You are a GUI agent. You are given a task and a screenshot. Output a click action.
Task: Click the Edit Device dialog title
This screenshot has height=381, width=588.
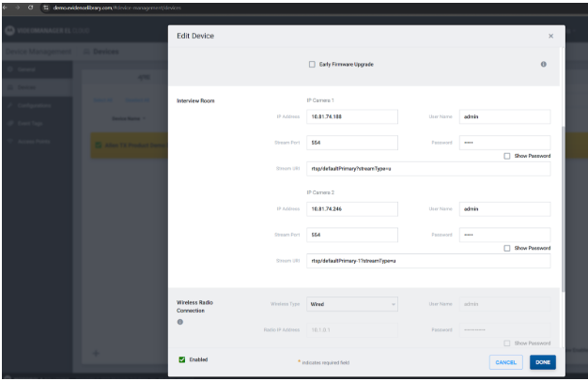click(195, 36)
